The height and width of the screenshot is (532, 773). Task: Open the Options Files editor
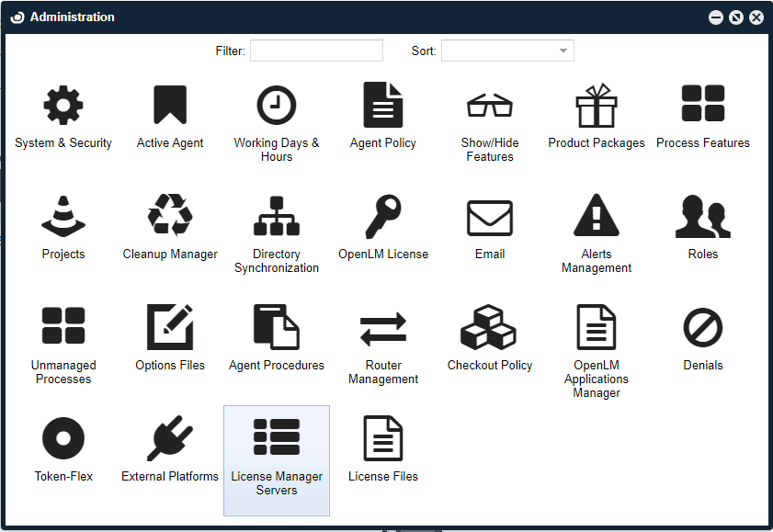click(169, 326)
